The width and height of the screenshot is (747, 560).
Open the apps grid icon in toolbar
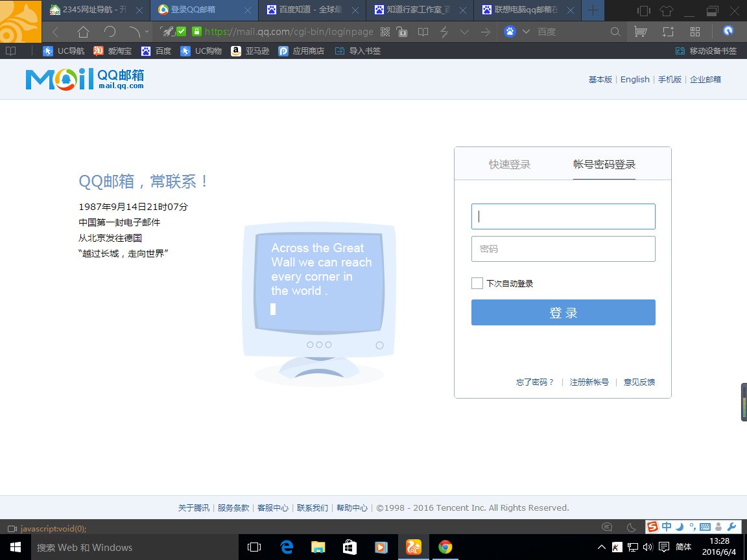(x=694, y=31)
